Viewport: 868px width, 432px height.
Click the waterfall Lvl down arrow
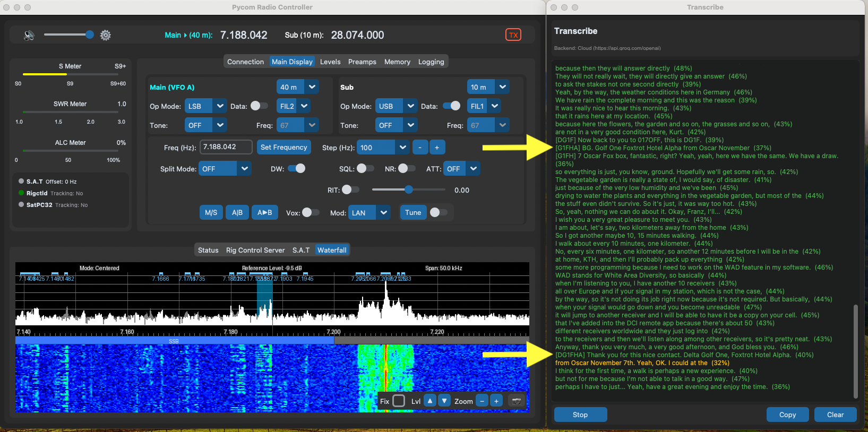[445, 401]
